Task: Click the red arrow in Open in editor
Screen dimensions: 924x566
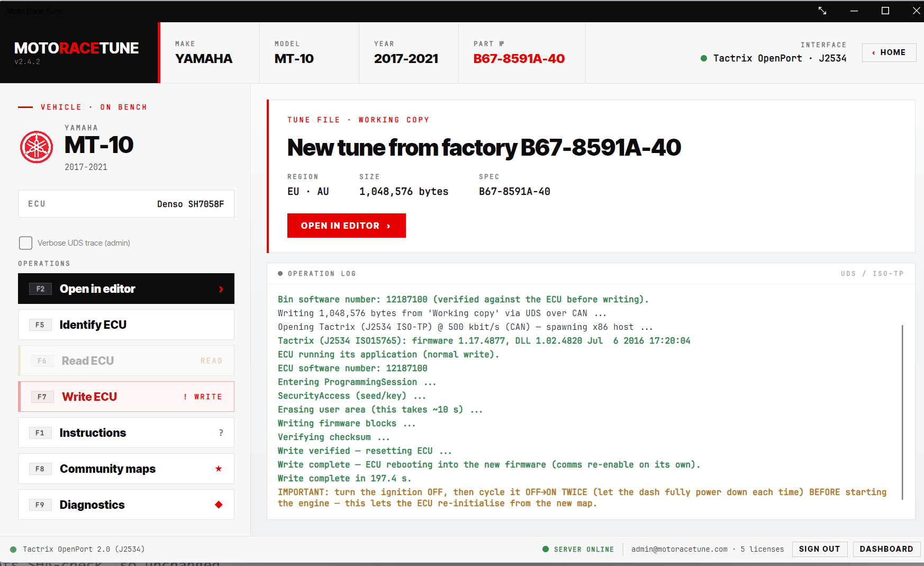Action: click(x=221, y=289)
